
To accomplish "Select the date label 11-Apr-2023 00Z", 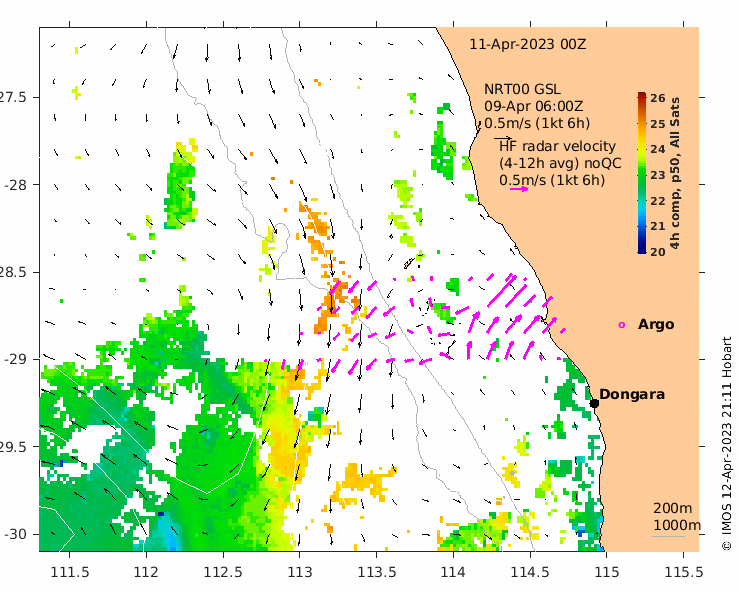I will tap(528, 44).
